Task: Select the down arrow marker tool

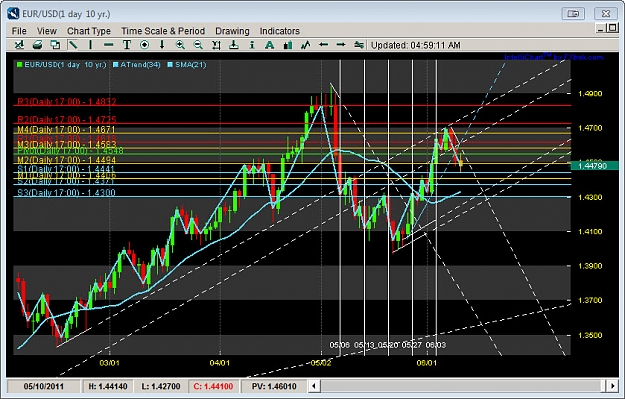Action: tap(162, 45)
